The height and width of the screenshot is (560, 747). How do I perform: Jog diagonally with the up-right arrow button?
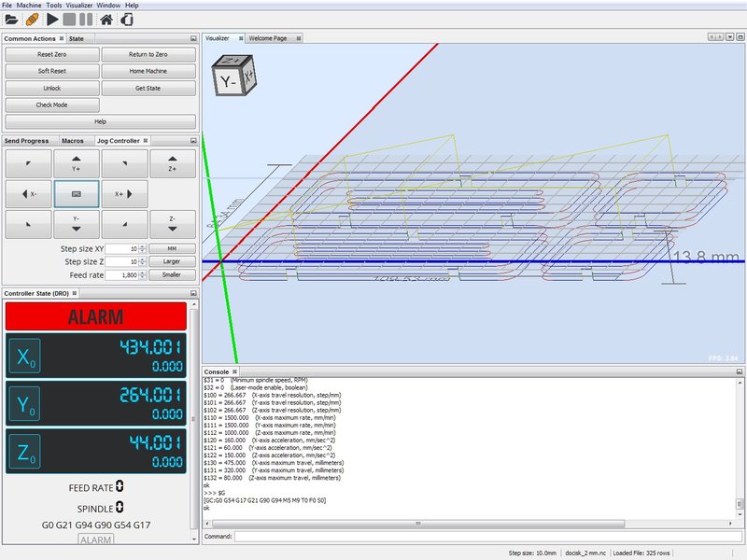point(124,163)
